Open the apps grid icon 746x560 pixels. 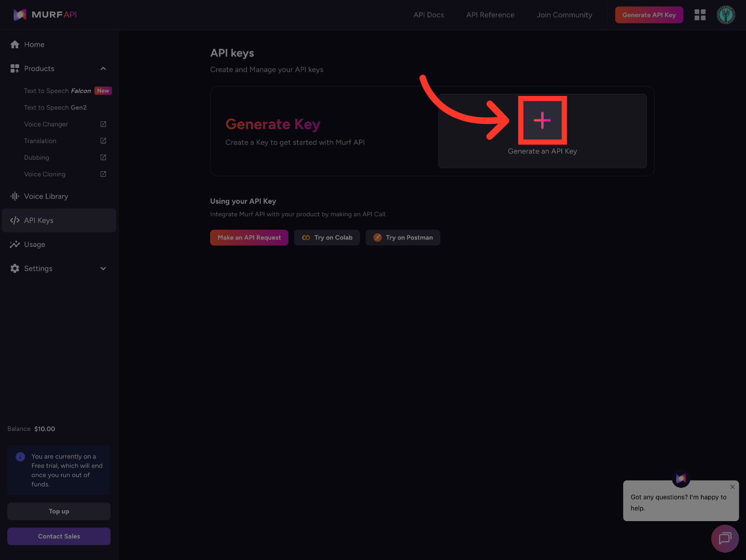point(700,15)
